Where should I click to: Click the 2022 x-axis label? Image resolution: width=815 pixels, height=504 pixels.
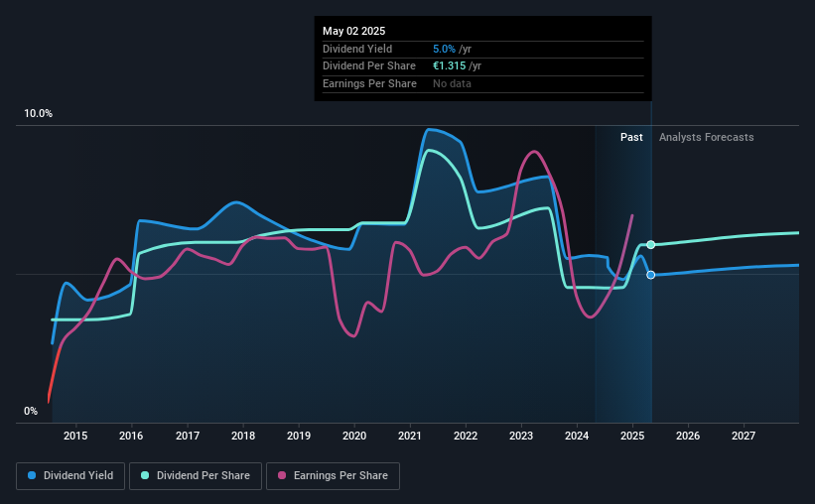[466, 436]
